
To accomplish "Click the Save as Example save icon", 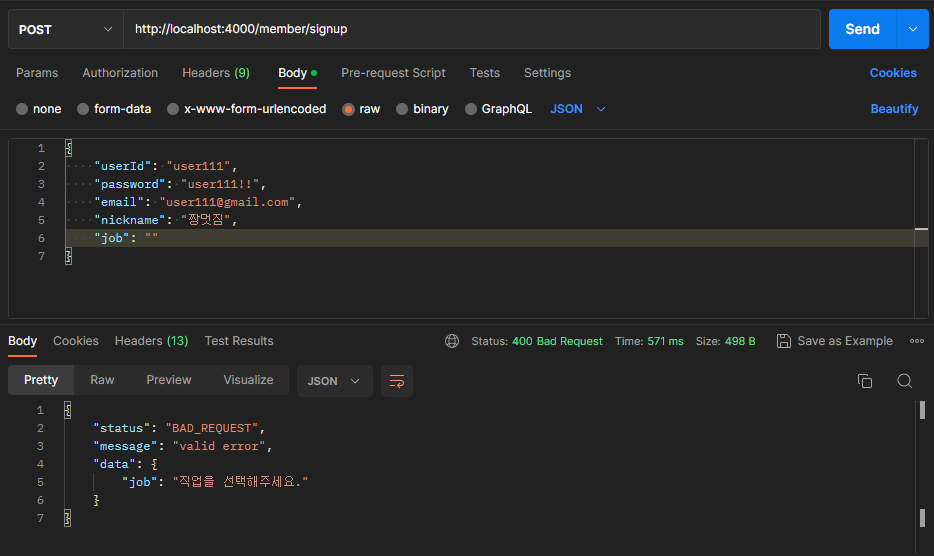I will (784, 341).
